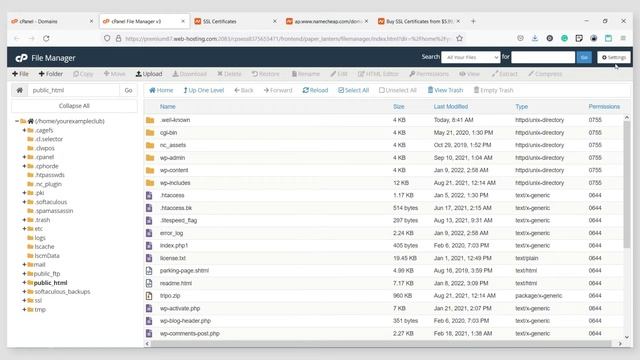Bookmark this page with star icon

tap(460, 38)
